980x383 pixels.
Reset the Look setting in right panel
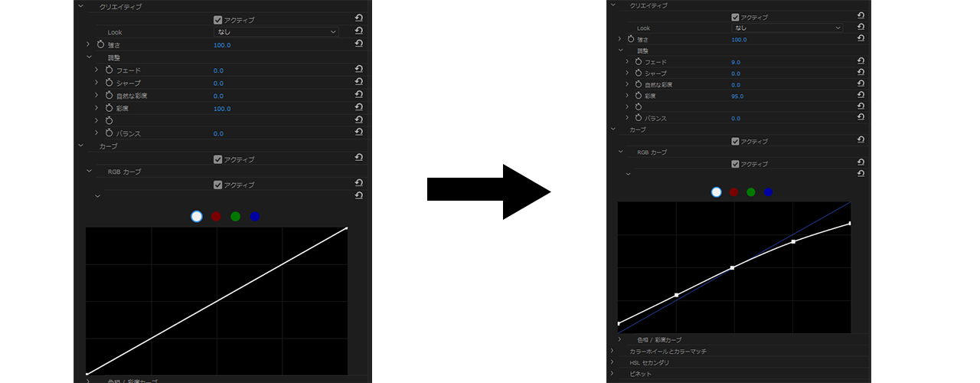861,28
